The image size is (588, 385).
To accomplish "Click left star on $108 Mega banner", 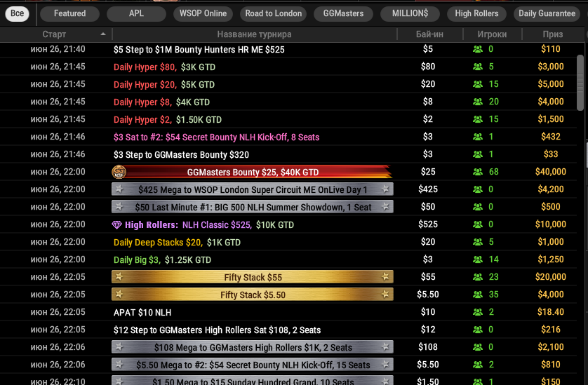I will click(x=119, y=346).
